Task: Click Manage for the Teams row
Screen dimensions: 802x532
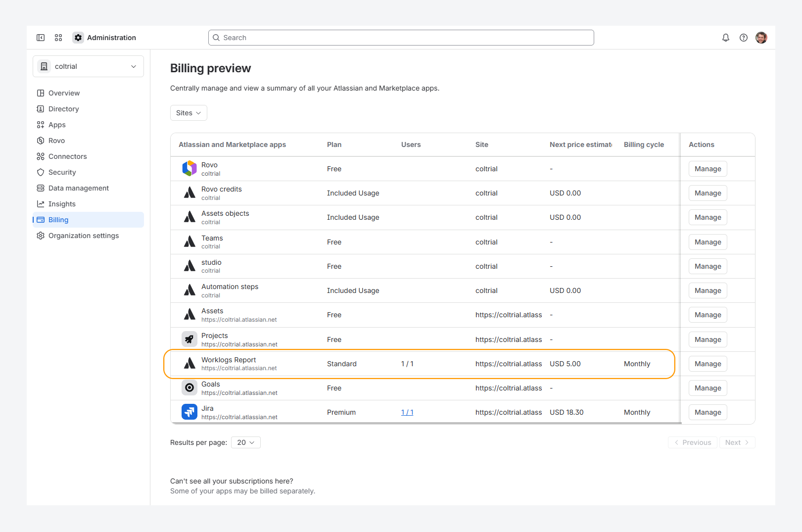Action: coord(708,242)
